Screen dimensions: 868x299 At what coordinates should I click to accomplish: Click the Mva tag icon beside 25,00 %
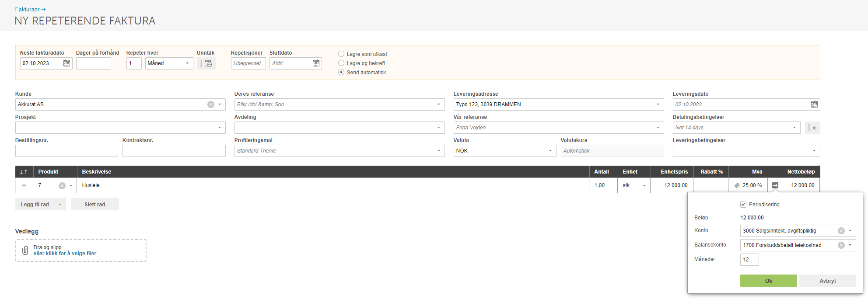click(x=737, y=185)
